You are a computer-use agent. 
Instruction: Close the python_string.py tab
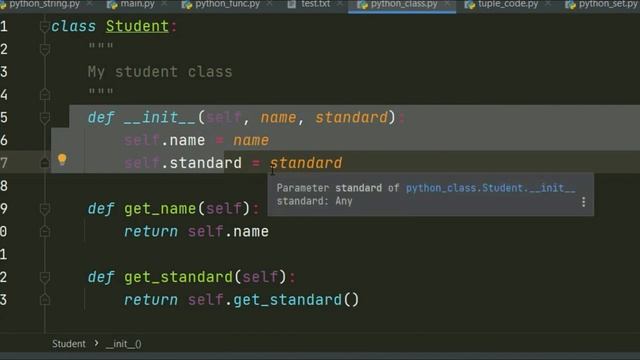point(89,4)
